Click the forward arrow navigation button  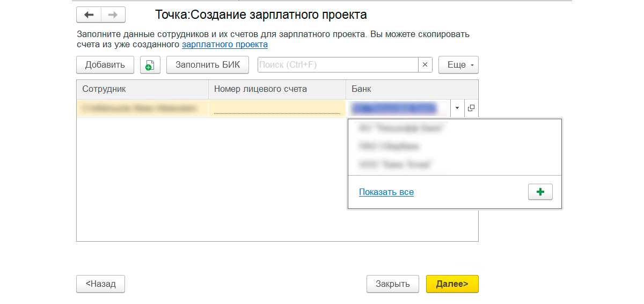tap(113, 15)
